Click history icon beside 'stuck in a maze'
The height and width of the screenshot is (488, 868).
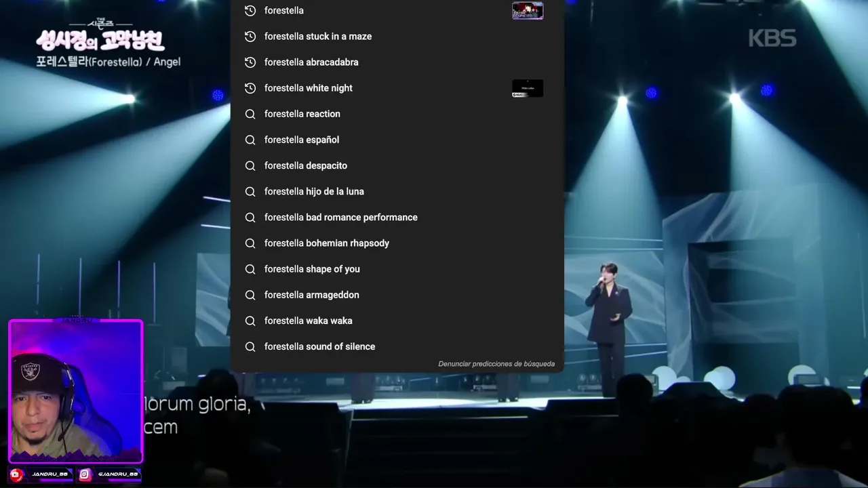pos(250,37)
